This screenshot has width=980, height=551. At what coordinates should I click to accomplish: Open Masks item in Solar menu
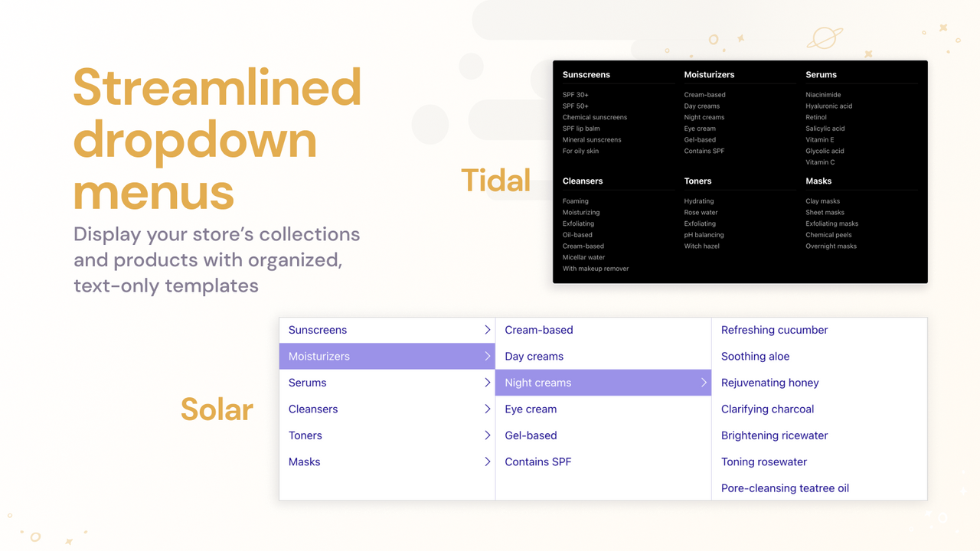[x=387, y=462]
